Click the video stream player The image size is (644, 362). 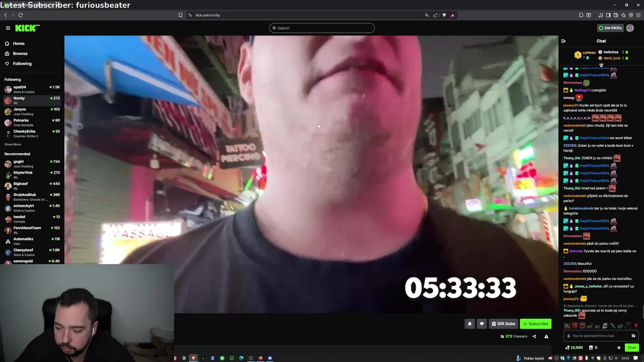pyautogui.click(x=311, y=174)
